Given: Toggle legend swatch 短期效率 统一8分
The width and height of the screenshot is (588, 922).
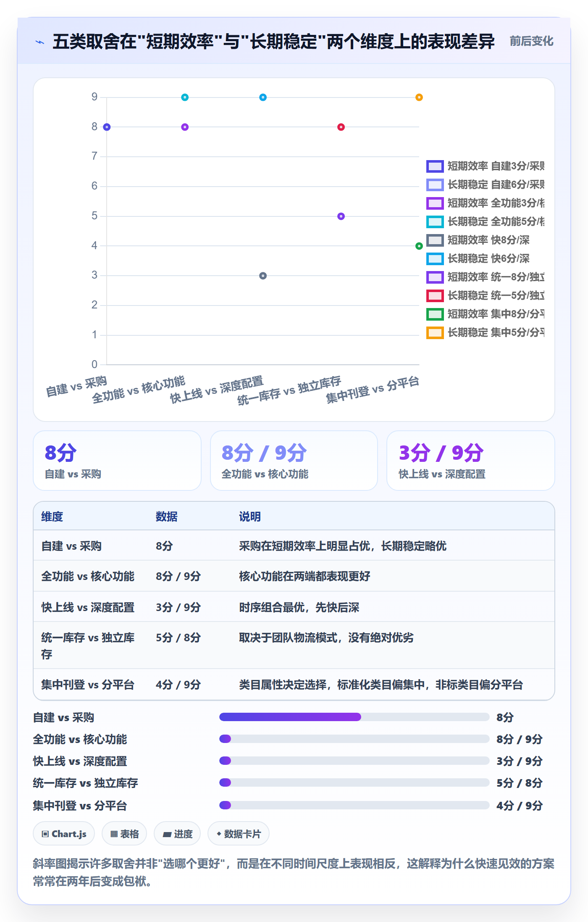Looking at the screenshot, I should [435, 277].
